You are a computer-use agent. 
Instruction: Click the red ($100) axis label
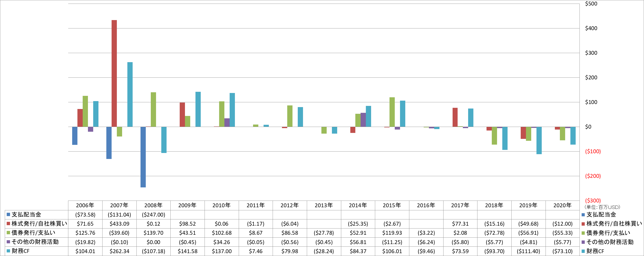click(x=593, y=151)
